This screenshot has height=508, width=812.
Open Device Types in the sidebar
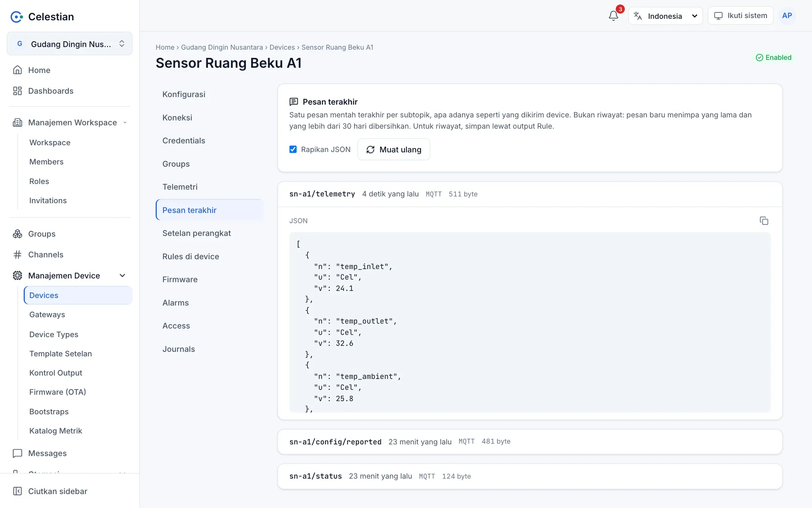click(x=78, y=335)
